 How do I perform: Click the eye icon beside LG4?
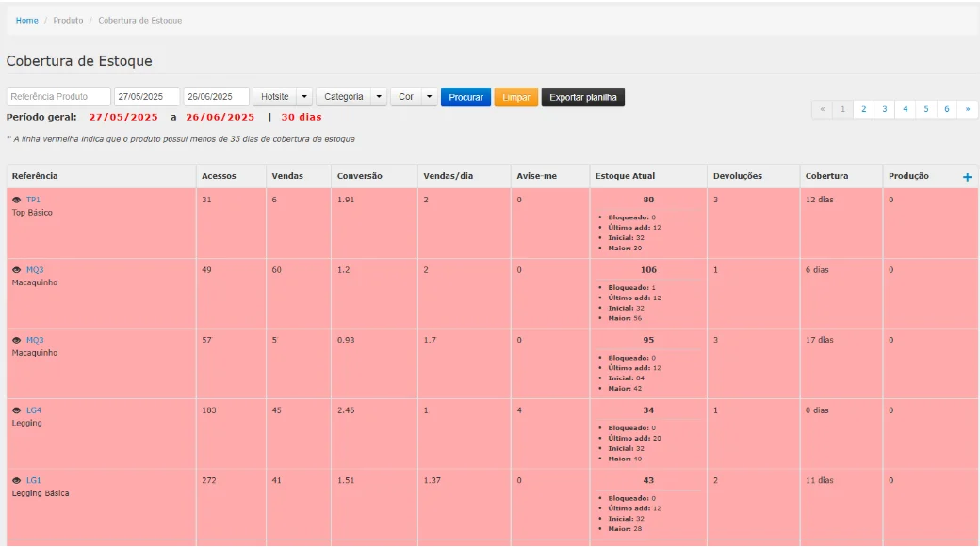pyautogui.click(x=16, y=410)
